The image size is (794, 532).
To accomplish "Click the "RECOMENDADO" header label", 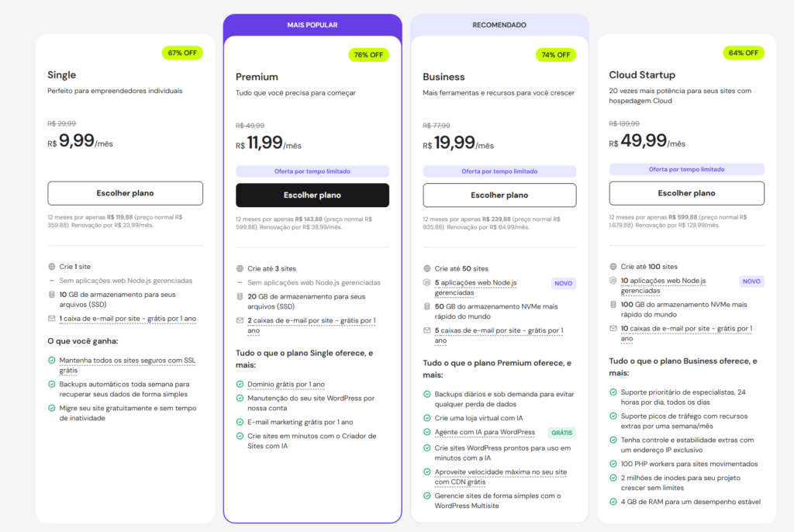I will tap(499, 25).
